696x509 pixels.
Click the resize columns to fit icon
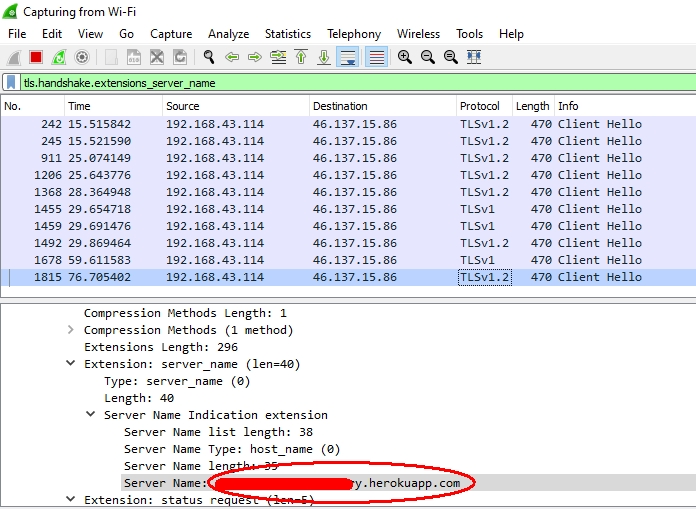[x=474, y=57]
